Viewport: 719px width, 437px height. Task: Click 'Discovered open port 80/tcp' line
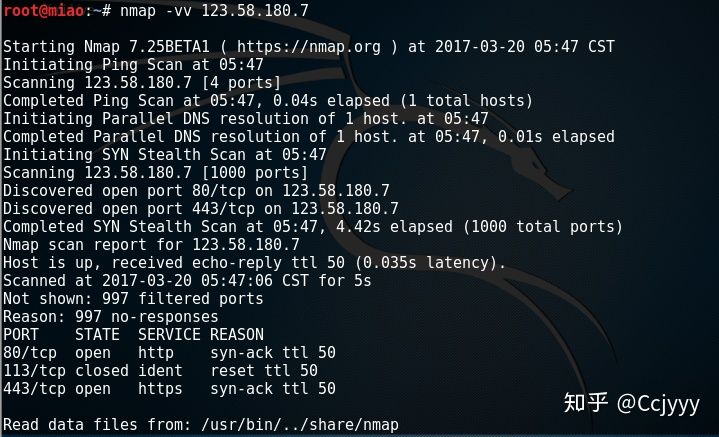point(196,190)
